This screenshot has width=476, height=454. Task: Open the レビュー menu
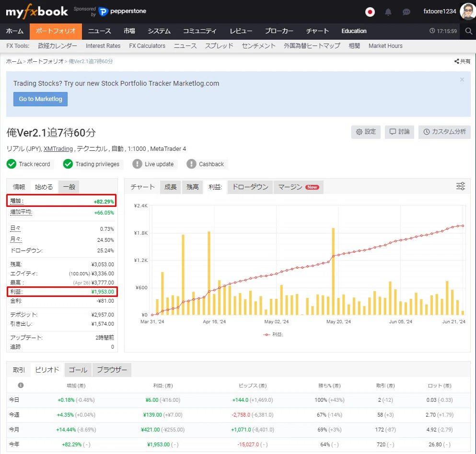[x=241, y=31]
